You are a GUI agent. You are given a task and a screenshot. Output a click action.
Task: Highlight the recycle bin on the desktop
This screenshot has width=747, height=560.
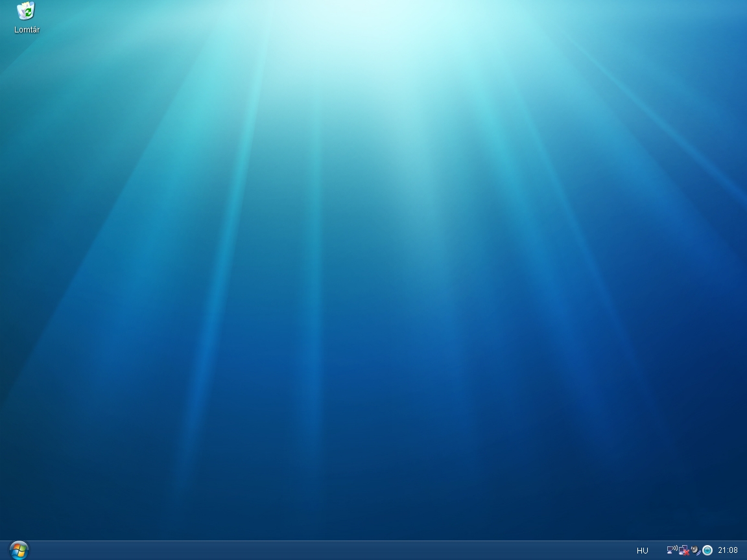click(x=26, y=11)
